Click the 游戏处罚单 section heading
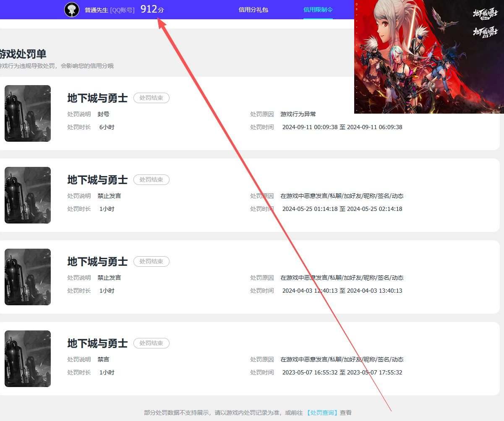This screenshot has height=421, width=504. coord(23,54)
